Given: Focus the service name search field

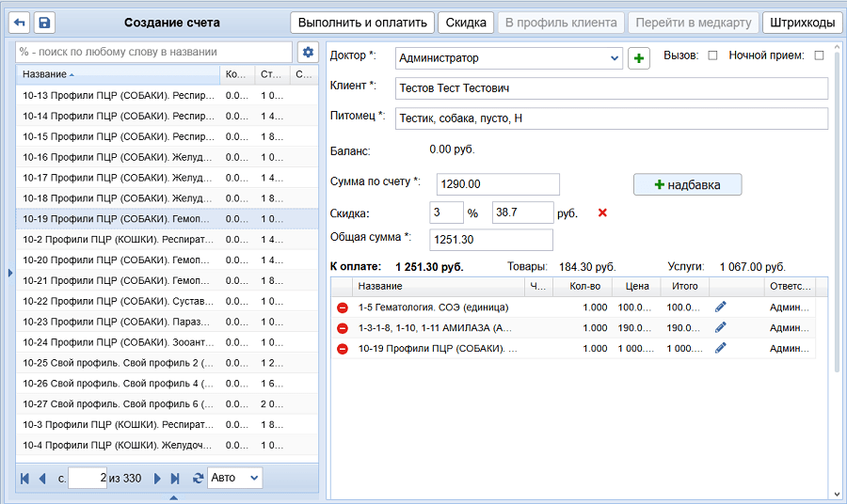Looking at the screenshot, I should coord(154,52).
